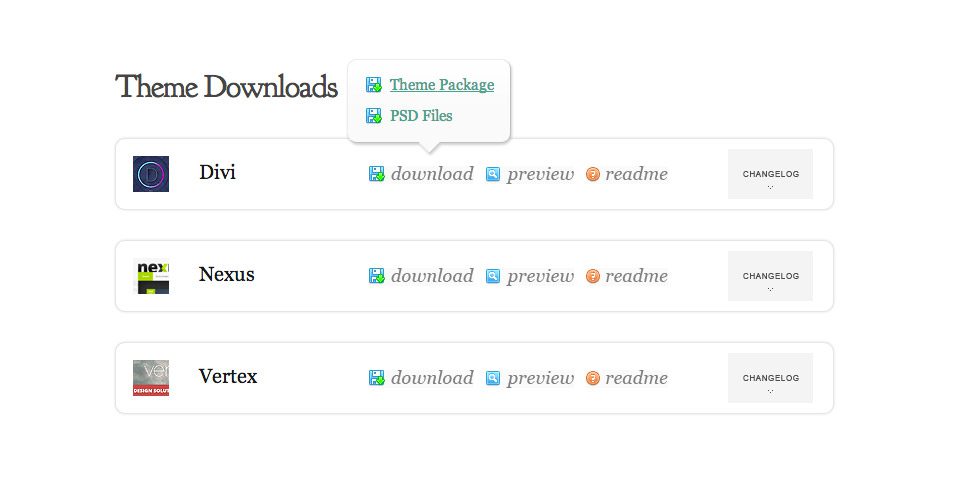The height and width of the screenshot is (495, 960).
Task: Click the floppy download icon beside Theme Package
Action: click(x=373, y=85)
